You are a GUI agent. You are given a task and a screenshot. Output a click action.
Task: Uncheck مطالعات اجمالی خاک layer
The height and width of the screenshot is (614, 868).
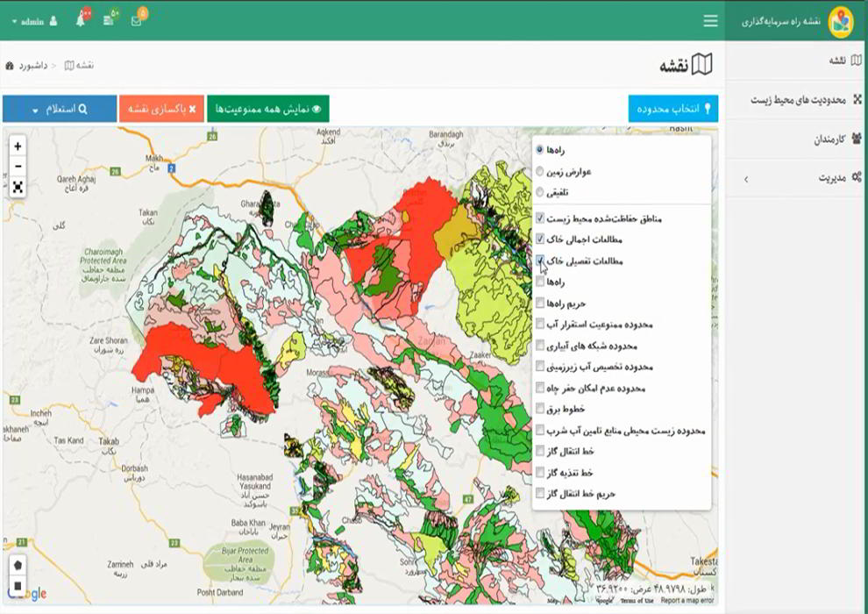click(540, 239)
